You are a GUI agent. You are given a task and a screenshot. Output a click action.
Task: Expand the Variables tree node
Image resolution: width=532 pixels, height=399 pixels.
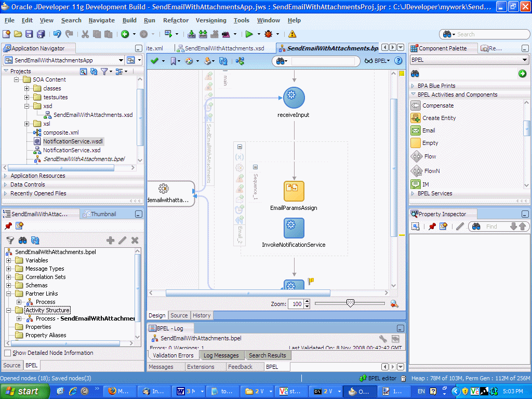pos(9,260)
